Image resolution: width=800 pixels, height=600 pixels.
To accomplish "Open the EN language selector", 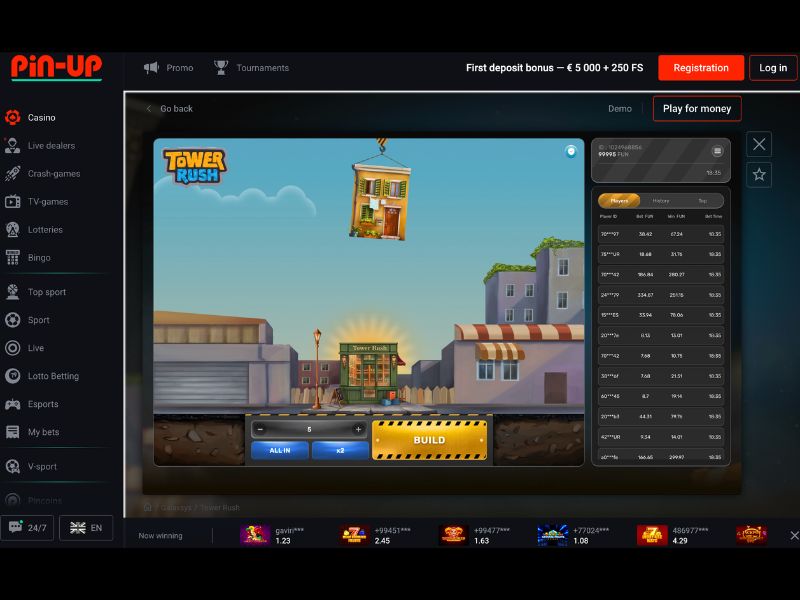I will pos(85,528).
